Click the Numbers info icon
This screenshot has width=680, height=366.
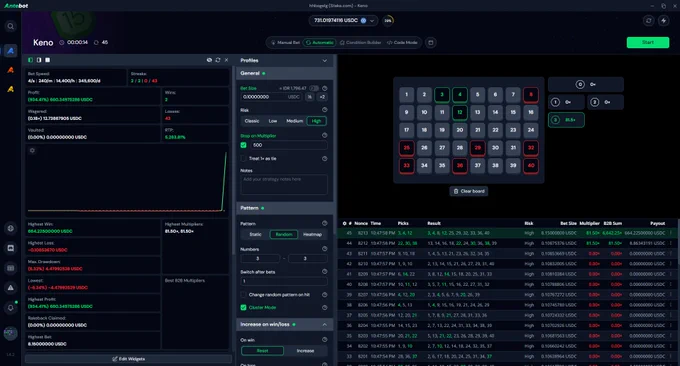pos(324,248)
